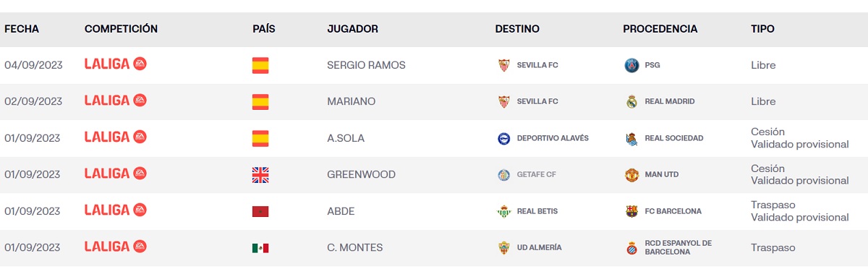The width and height of the screenshot is (868, 269).
Task: Click the TIPO column header
Action: click(762, 29)
